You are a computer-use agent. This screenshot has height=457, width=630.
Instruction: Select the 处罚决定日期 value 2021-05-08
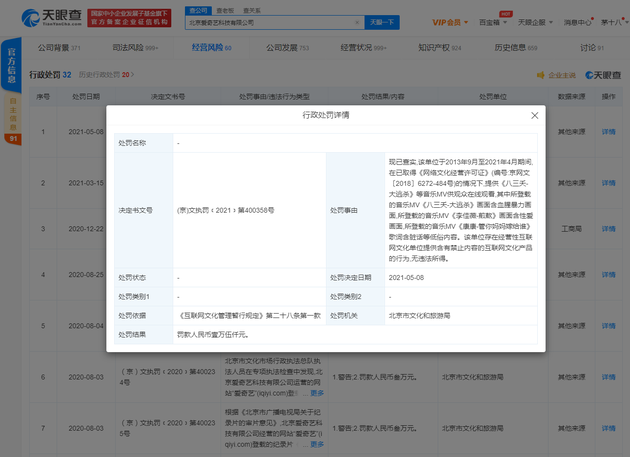point(406,277)
